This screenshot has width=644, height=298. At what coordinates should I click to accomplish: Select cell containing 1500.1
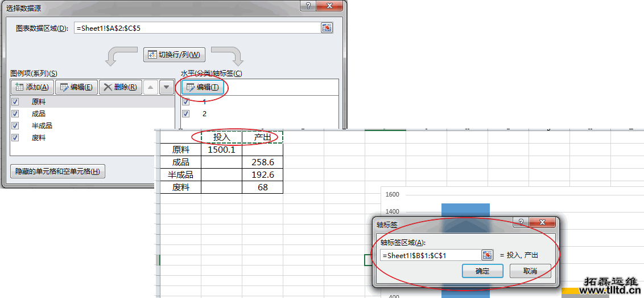221,150
